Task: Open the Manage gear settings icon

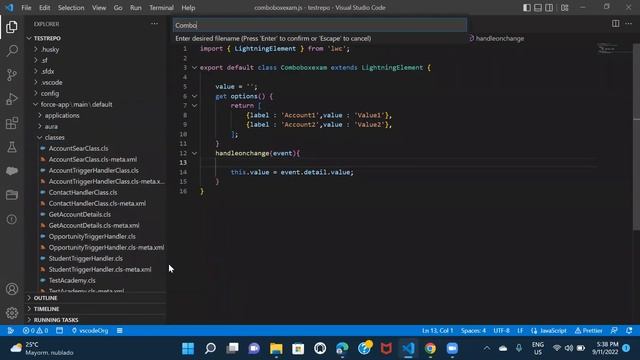Action: pyautogui.click(x=12, y=313)
